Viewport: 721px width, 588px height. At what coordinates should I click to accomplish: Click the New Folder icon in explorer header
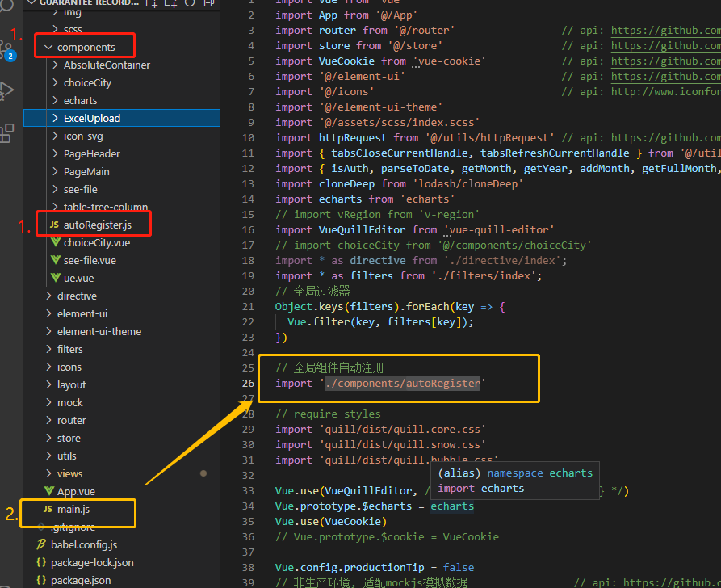[170, 2]
